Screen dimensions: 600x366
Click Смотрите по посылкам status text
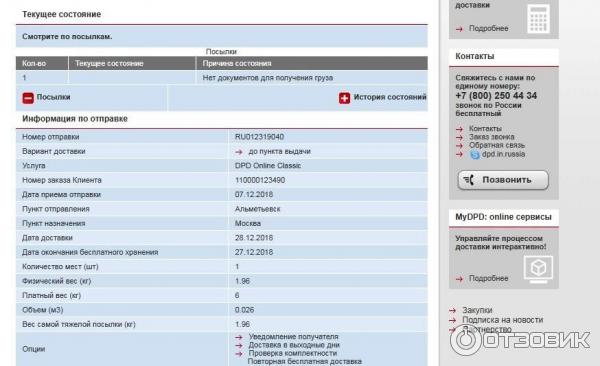click(x=67, y=37)
